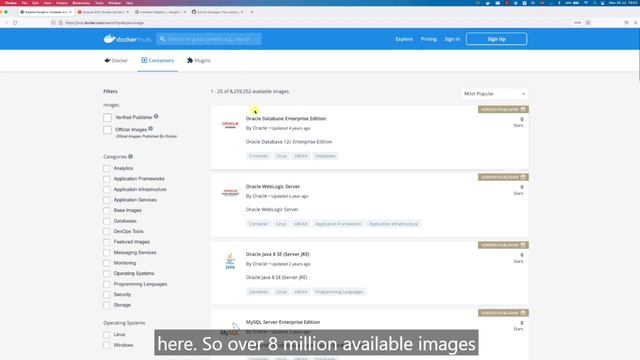Open MySQL Server Enterprise Edition title
This screenshot has width=640, height=360.
[x=283, y=322]
